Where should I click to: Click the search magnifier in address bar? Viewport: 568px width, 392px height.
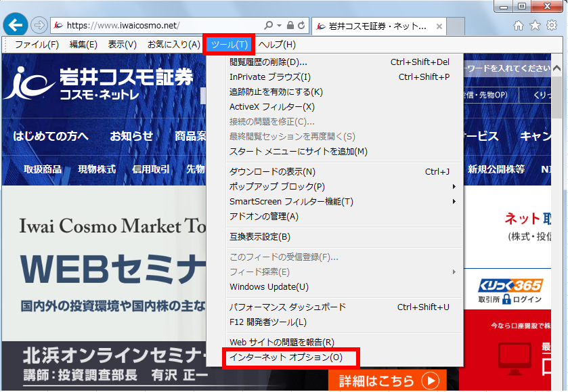[268, 25]
